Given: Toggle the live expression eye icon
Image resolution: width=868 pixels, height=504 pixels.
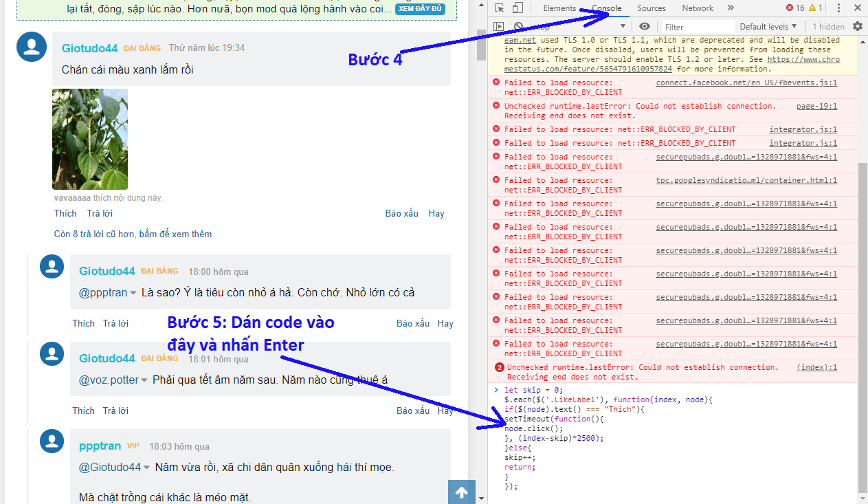Looking at the screenshot, I should pyautogui.click(x=644, y=26).
